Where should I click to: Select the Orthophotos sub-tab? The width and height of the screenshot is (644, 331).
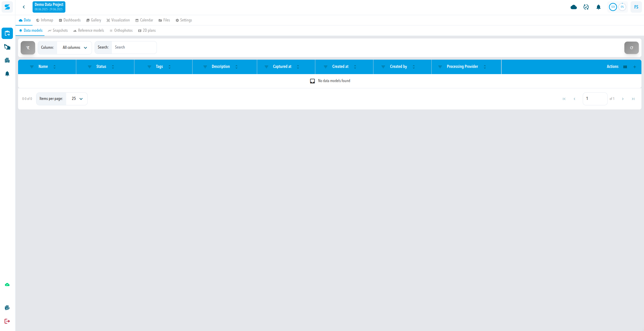click(121, 30)
